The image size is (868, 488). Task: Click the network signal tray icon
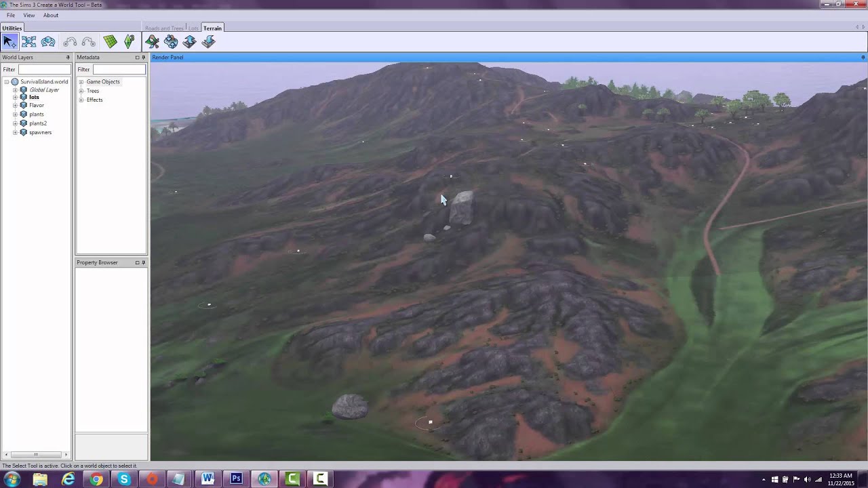tap(818, 480)
